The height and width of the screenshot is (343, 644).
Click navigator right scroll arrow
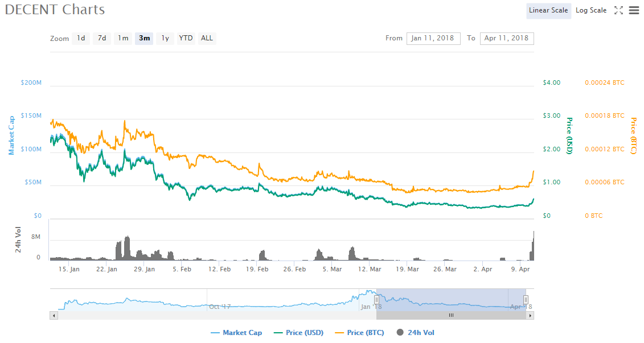[x=530, y=315]
